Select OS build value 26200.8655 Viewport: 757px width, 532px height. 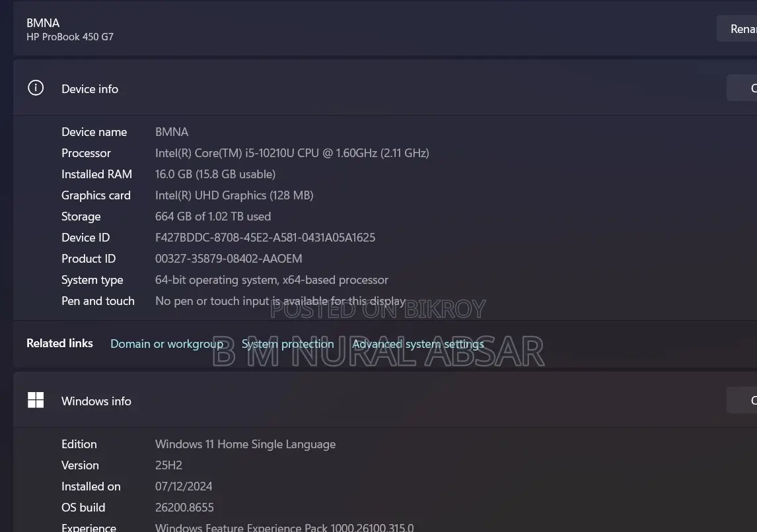pos(184,508)
